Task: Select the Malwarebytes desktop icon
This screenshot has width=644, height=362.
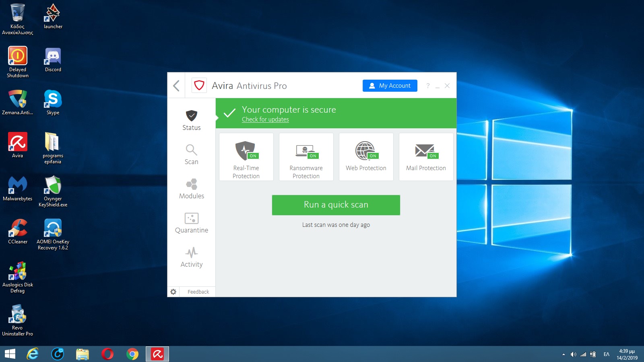Action: point(18,189)
